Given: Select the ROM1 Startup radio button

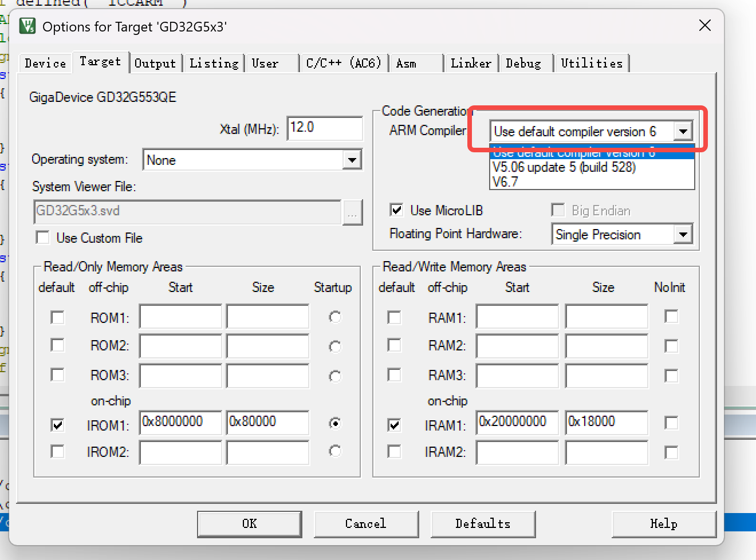Looking at the screenshot, I should point(333,316).
